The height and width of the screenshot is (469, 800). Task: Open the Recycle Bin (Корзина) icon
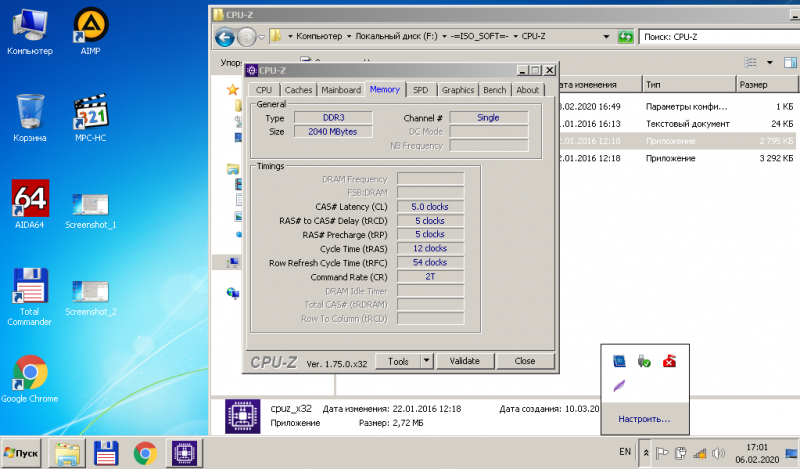[30, 117]
